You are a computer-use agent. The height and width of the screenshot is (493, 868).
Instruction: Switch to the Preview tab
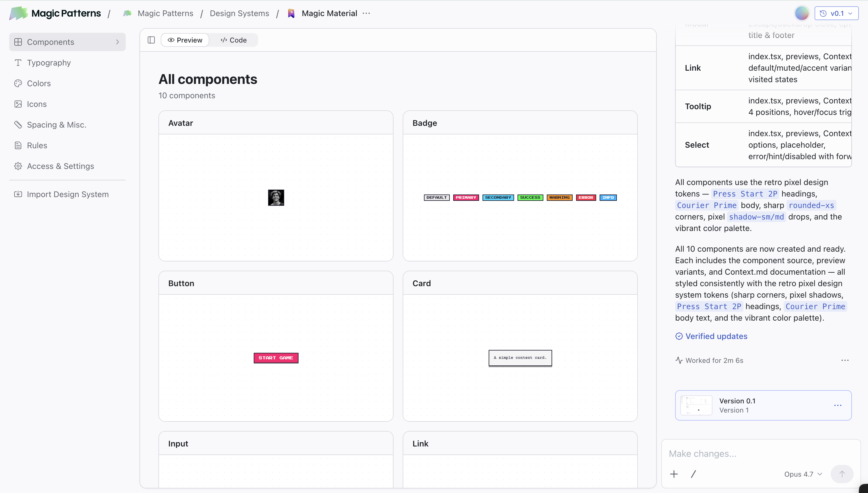click(185, 40)
